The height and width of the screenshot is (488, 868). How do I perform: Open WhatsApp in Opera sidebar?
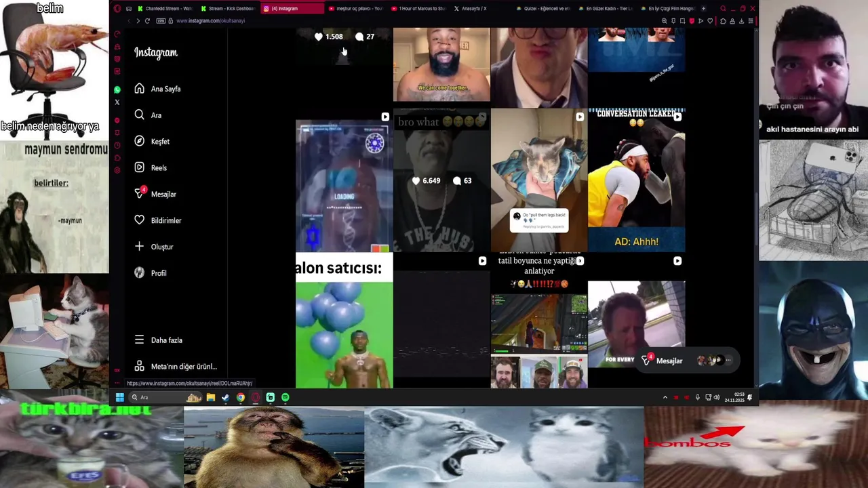coord(117,90)
